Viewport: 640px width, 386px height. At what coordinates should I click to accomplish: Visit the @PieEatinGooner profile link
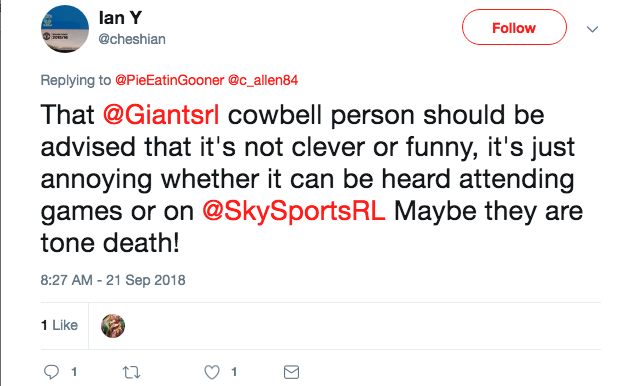point(170,80)
